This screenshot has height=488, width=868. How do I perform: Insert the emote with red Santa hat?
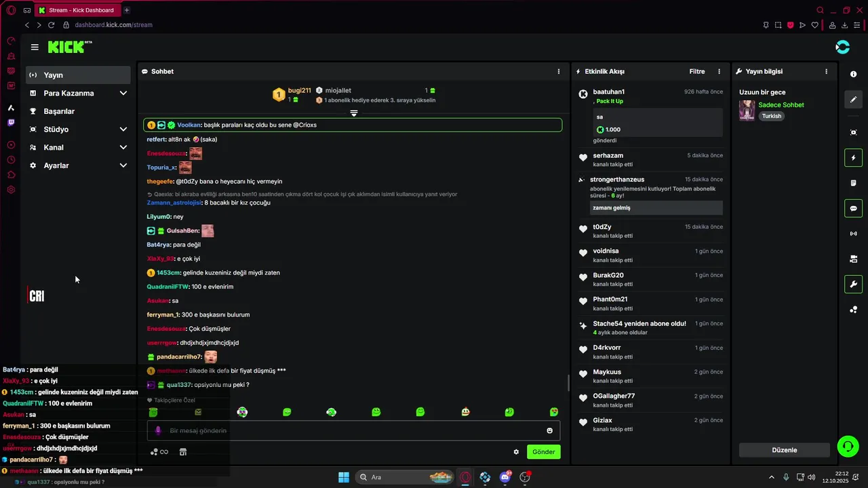coord(465,412)
